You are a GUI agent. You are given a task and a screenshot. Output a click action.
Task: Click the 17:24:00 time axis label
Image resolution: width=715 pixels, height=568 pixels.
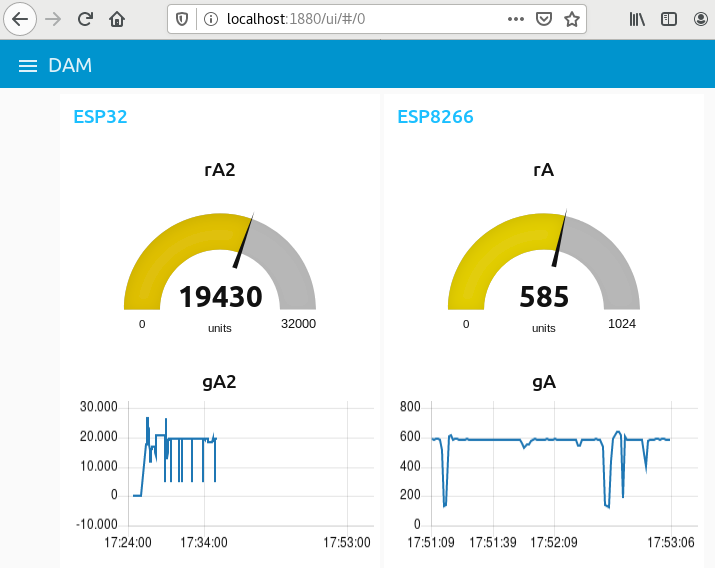point(128,542)
